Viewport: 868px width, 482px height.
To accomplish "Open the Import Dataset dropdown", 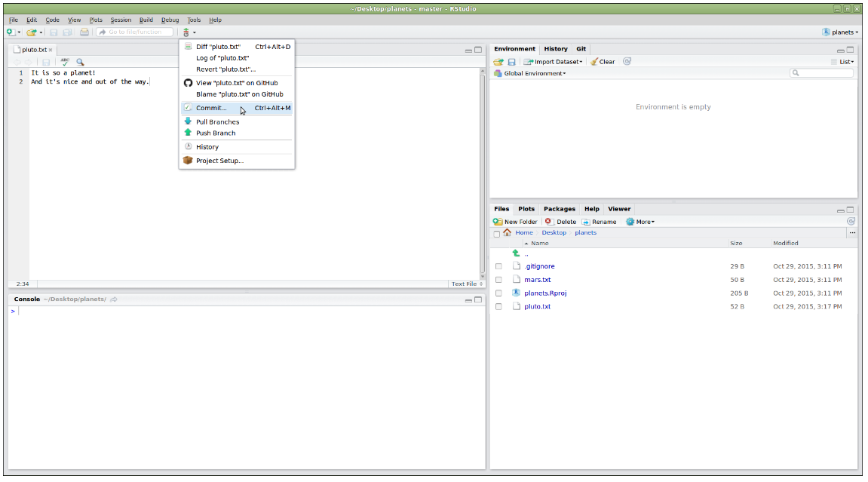I will (554, 62).
